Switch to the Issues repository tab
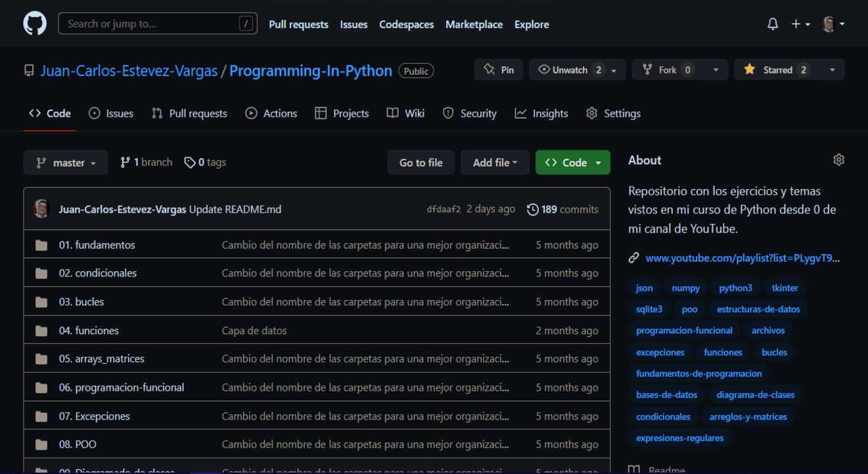Viewport: 868px width, 474px height. 111,113
